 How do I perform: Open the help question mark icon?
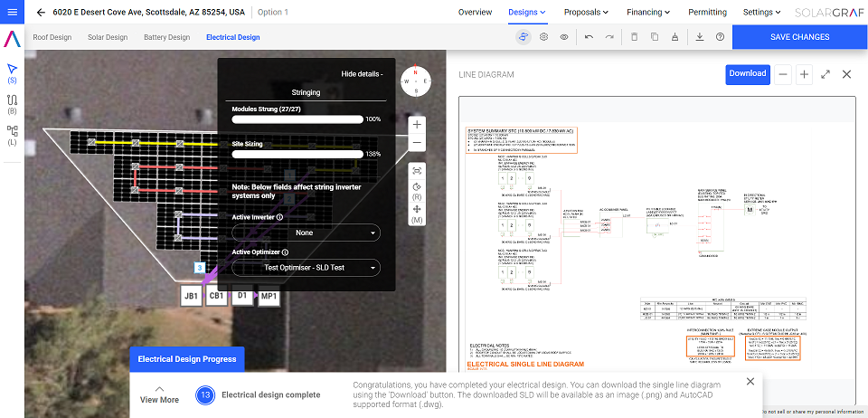(x=720, y=37)
